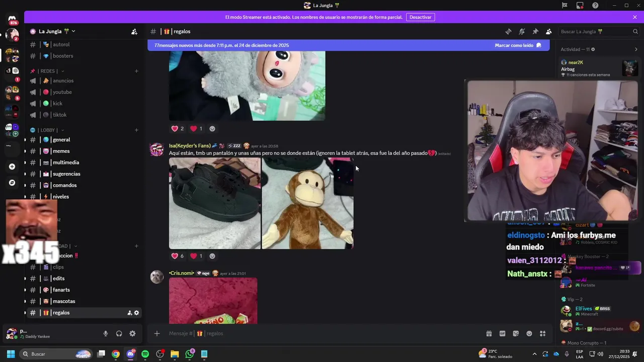This screenshot has width=644, height=362.
Task: Open the sticker picker
Action: click(x=516, y=333)
